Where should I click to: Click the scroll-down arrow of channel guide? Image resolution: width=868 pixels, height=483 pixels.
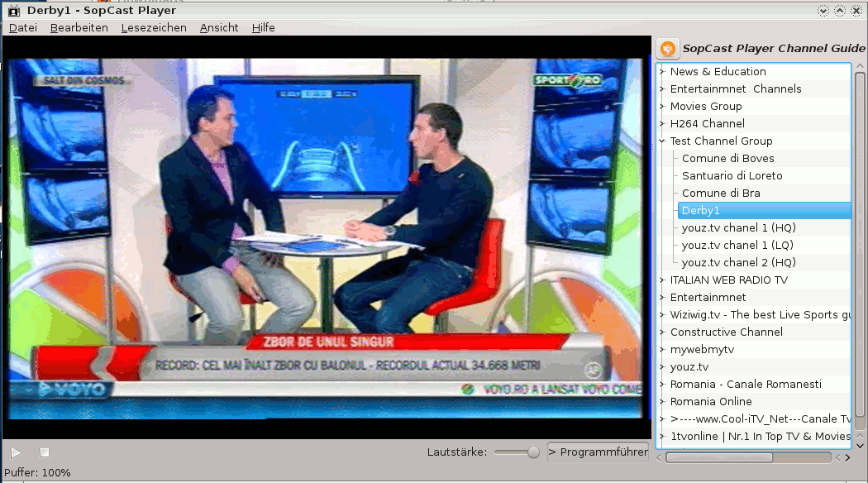[860, 445]
